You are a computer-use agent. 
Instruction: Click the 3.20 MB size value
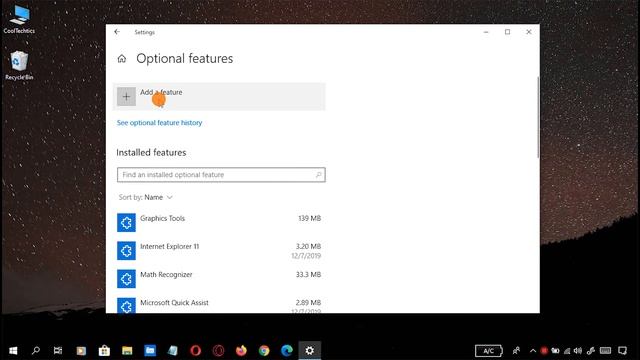[x=308, y=247]
